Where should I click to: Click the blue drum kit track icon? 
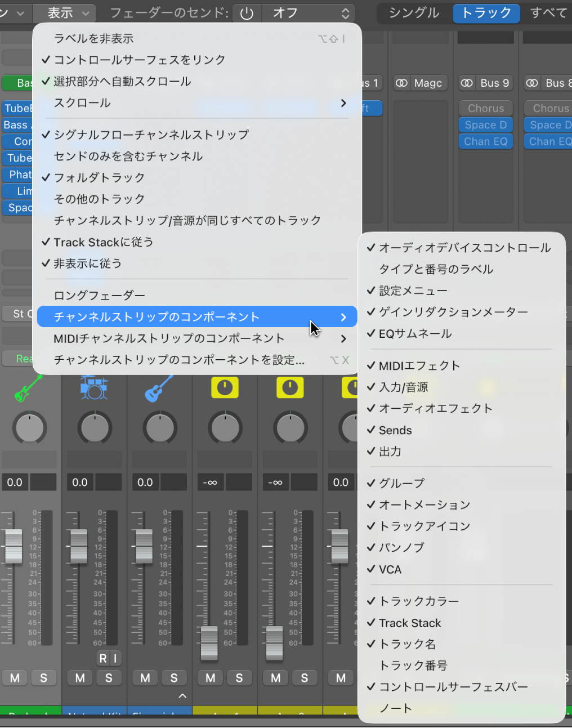click(x=93, y=388)
